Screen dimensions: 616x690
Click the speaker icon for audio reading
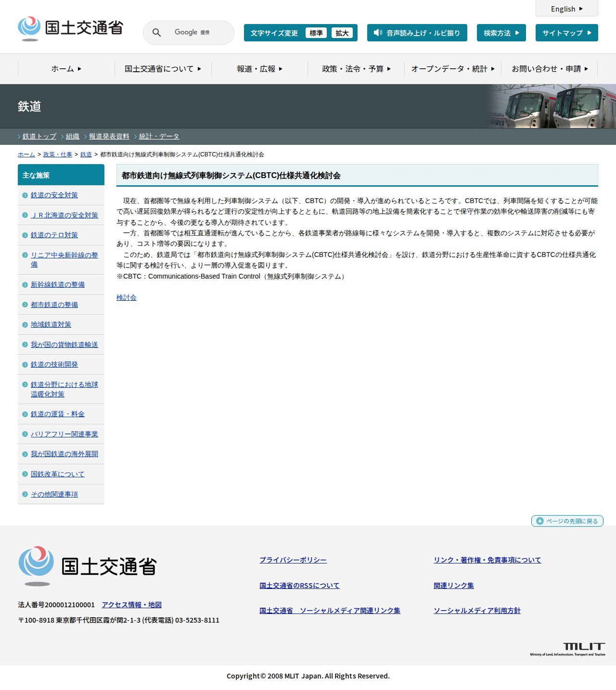tap(378, 33)
